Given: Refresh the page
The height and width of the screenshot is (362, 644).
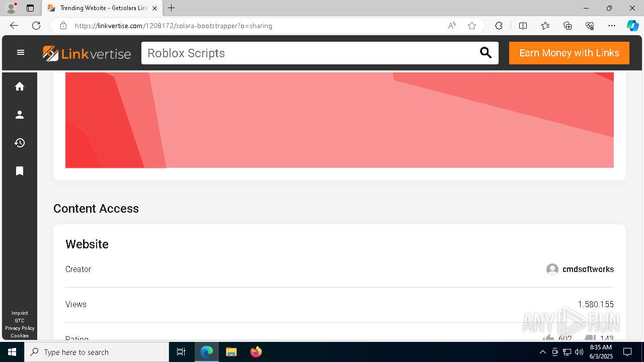Looking at the screenshot, I should [x=36, y=26].
